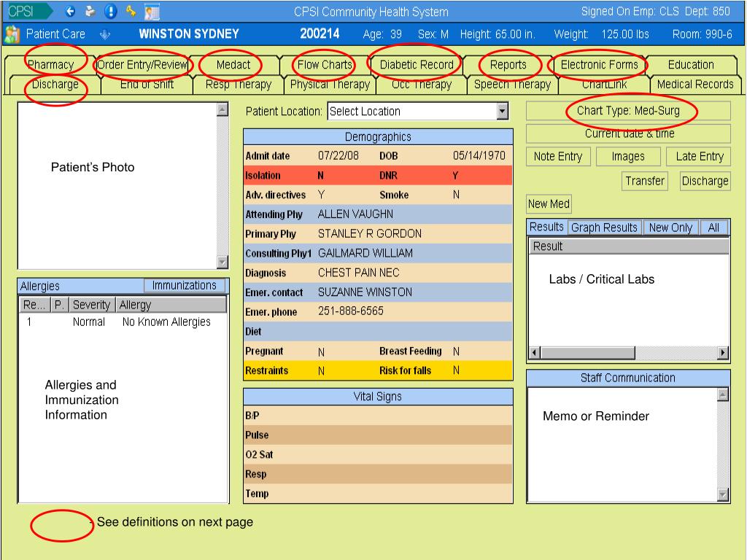Select the Allergies tab
The width and height of the screenshot is (747, 560).
click(x=40, y=286)
